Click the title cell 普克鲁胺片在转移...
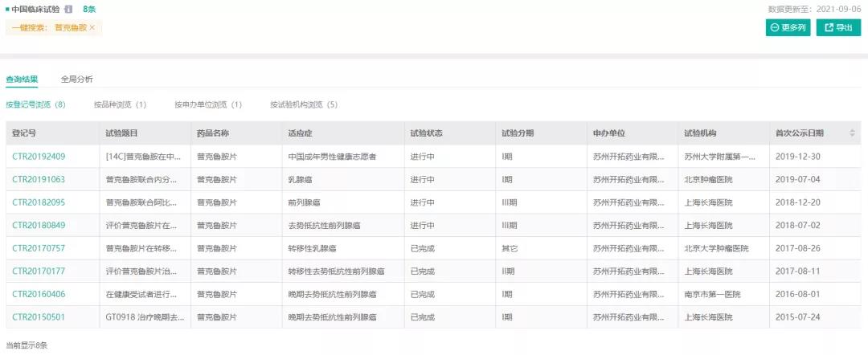 [143, 248]
